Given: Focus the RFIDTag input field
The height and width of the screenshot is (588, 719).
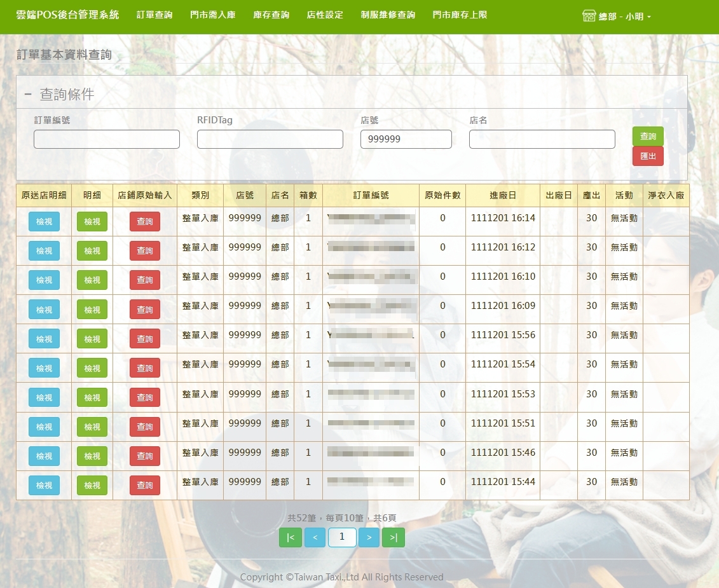Looking at the screenshot, I should tap(270, 139).
